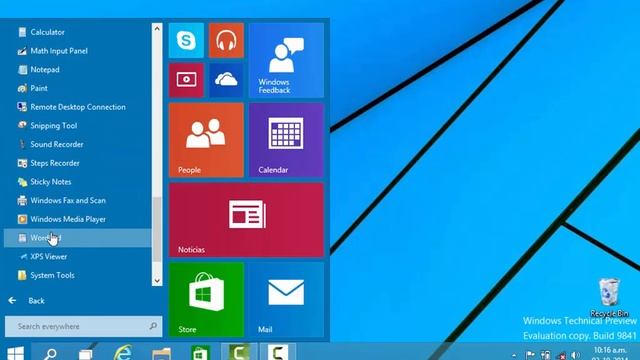
Task: Click the taskbar clock
Action: click(x=610, y=353)
